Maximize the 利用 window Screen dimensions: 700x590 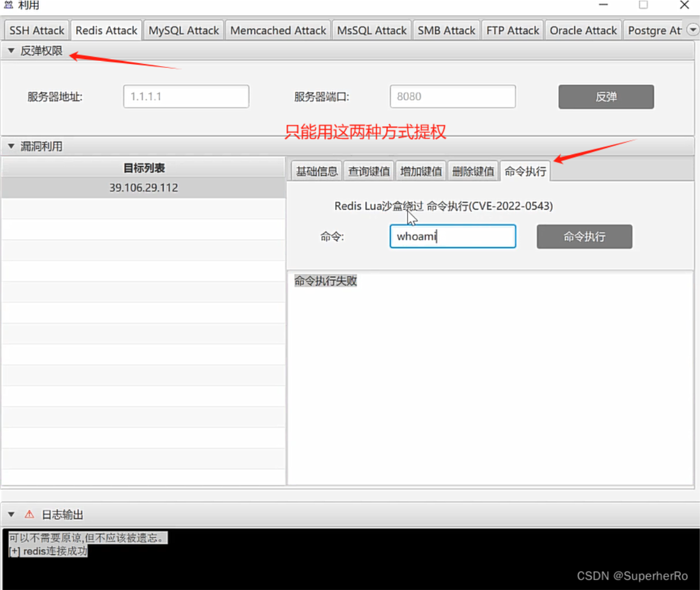point(643,5)
